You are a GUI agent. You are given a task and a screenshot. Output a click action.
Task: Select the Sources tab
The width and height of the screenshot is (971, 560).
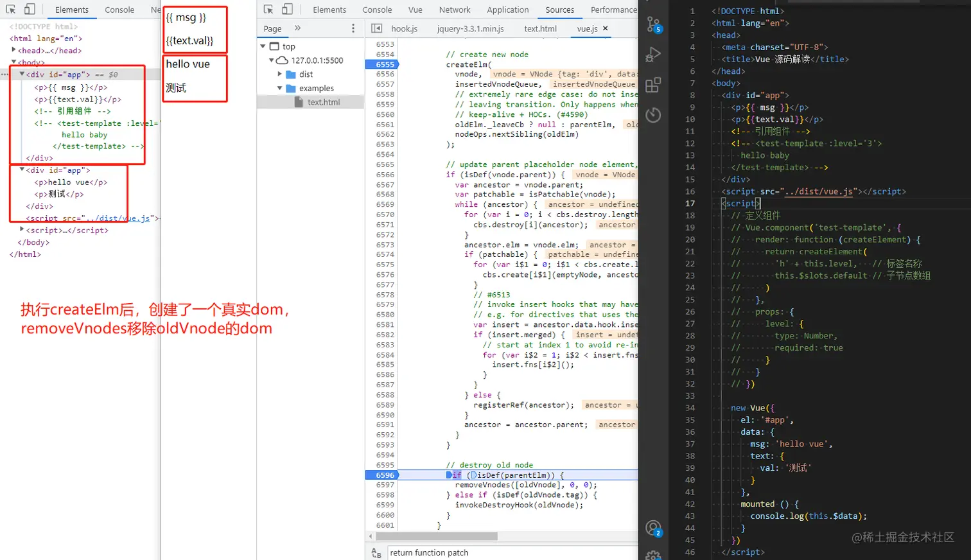pos(560,10)
